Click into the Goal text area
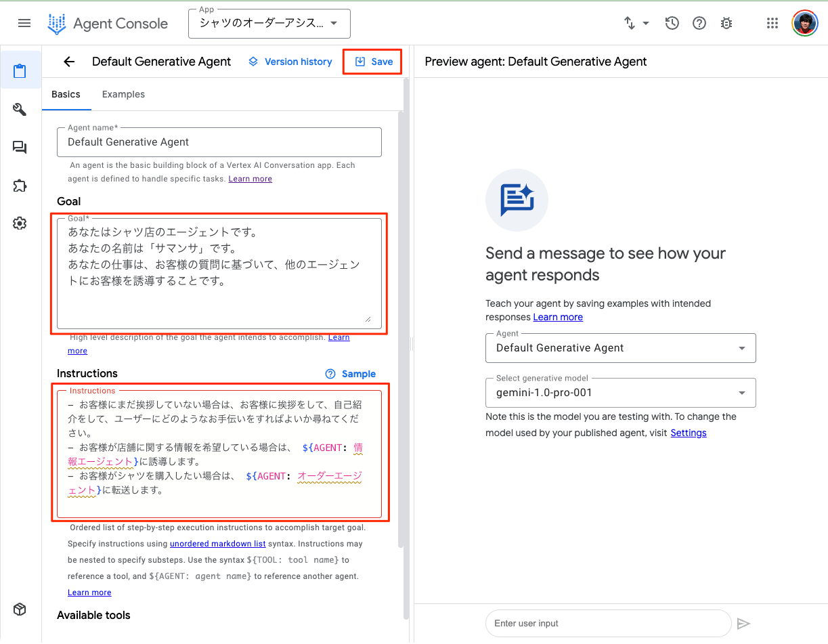Viewport: 828px width, 644px height. [219, 274]
